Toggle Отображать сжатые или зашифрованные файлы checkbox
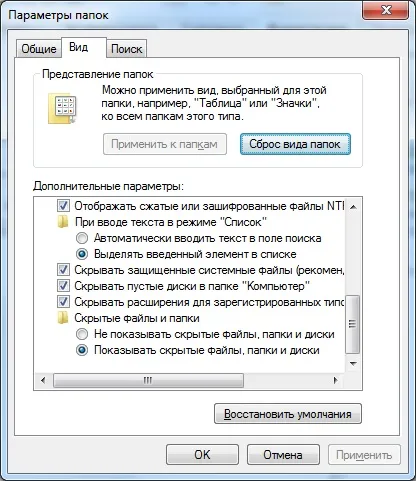417x481 pixels. pyautogui.click(x=63, y=206)
